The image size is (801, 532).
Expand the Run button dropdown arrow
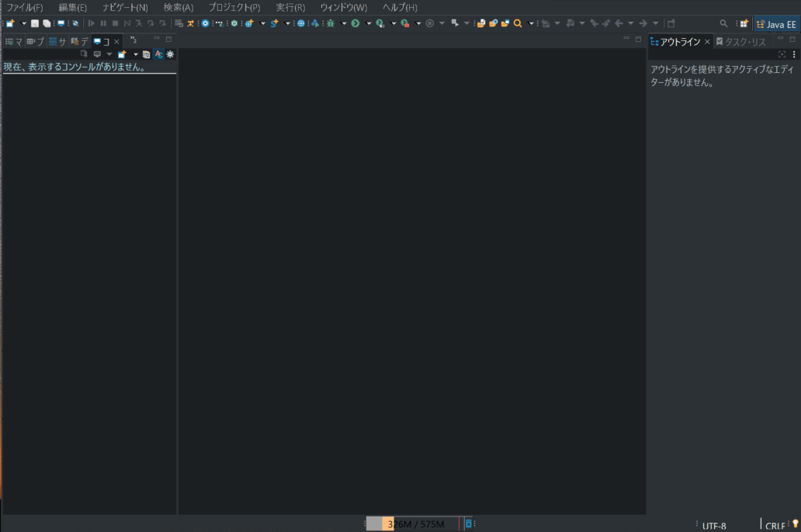coord(369,23)
